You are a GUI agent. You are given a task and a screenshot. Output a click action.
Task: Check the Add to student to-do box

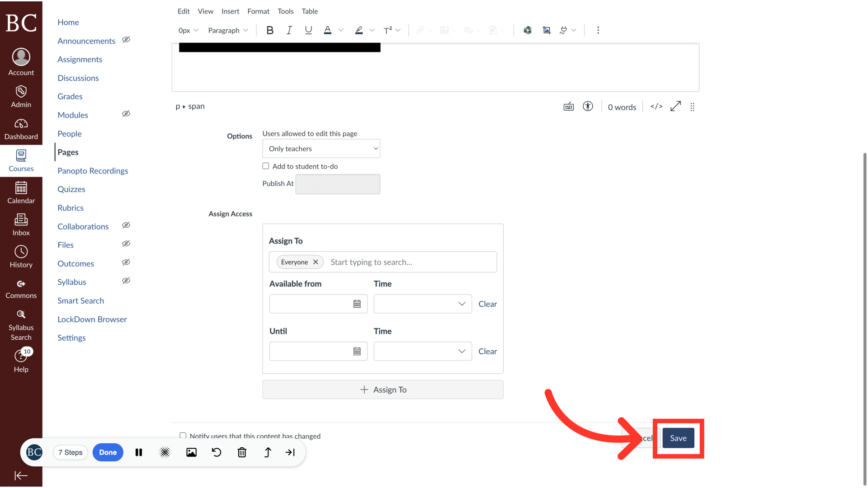click(x=266, y=166)
